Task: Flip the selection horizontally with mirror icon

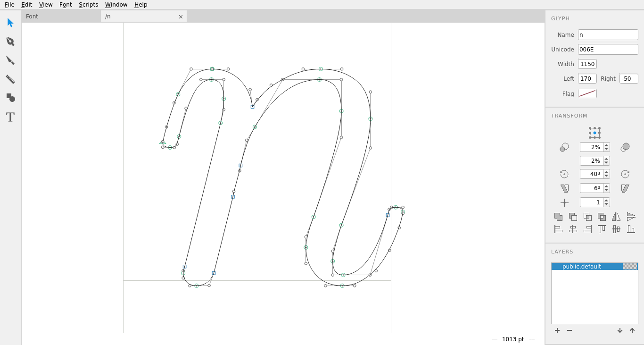Action: click(616, 217)
